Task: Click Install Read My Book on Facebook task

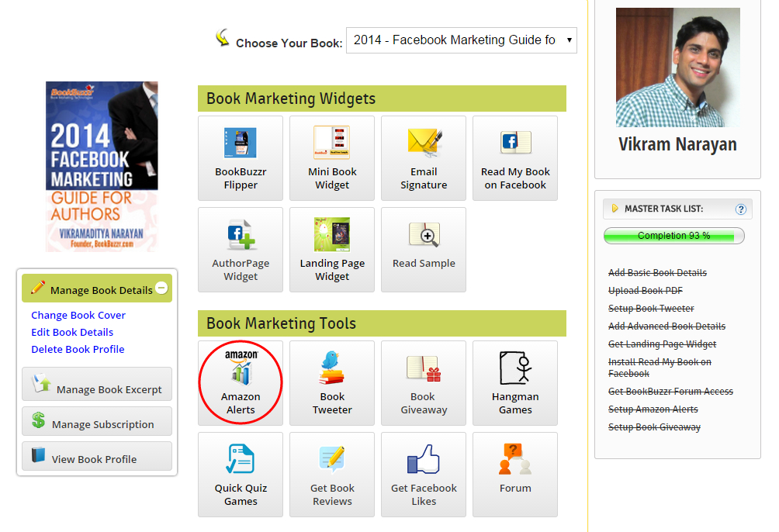Action: click(x=660, y=368)
